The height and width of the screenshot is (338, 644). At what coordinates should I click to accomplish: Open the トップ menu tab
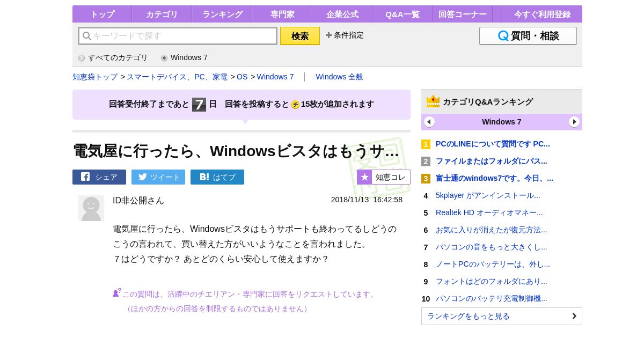pos(102,14)
